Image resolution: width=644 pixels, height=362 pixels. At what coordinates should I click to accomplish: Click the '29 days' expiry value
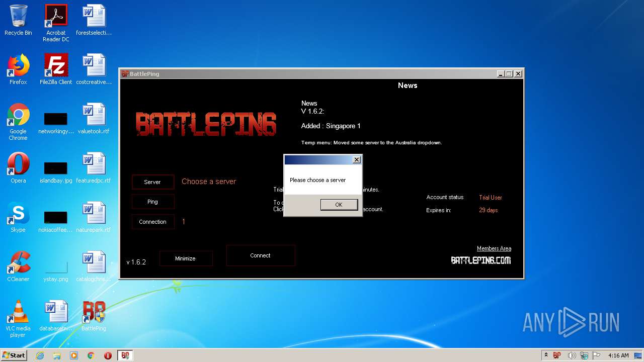click(x=488, y=210)
